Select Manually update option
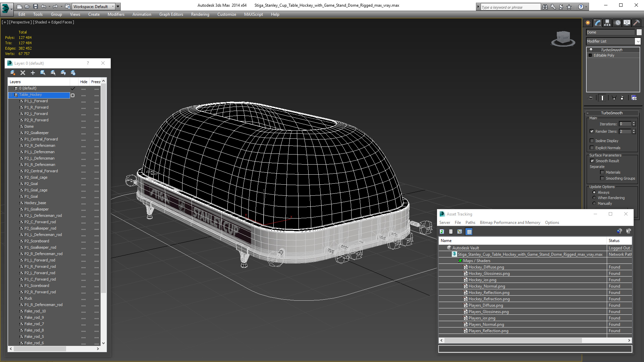Image resolution: width=644 pixels, height=362 pixels. [594, 203]
